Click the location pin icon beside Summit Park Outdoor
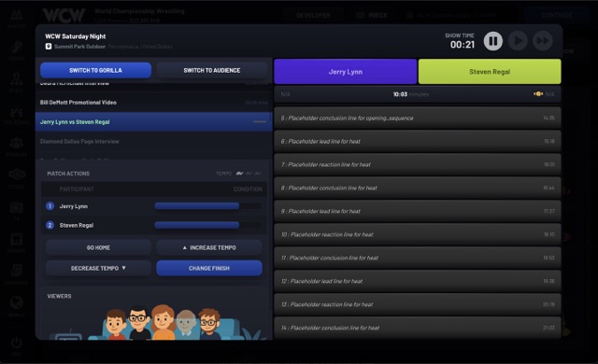598x364 pixels. pyautogui.click(x=49, y=47)
